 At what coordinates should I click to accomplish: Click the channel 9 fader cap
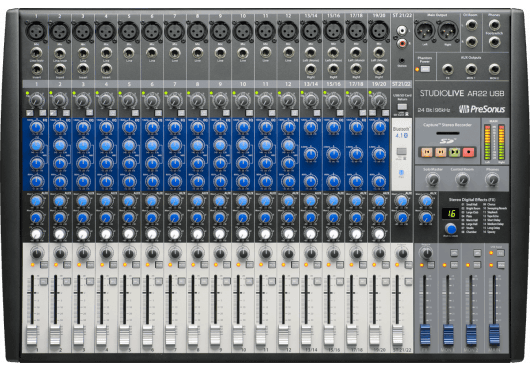point(215,335)
